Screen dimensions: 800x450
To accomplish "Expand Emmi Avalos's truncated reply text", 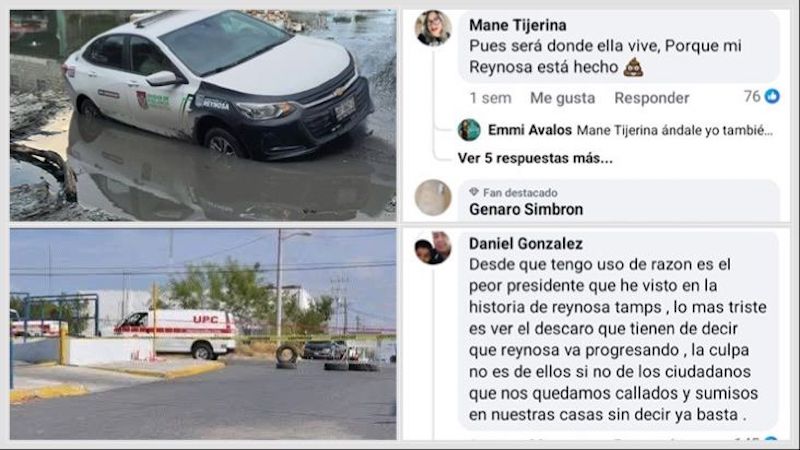I will [674, 131].
